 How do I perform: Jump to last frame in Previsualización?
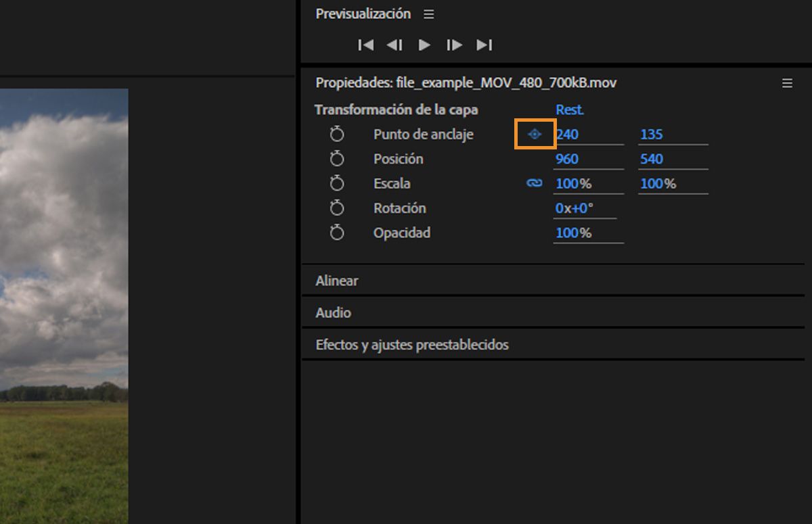(484, 45)
